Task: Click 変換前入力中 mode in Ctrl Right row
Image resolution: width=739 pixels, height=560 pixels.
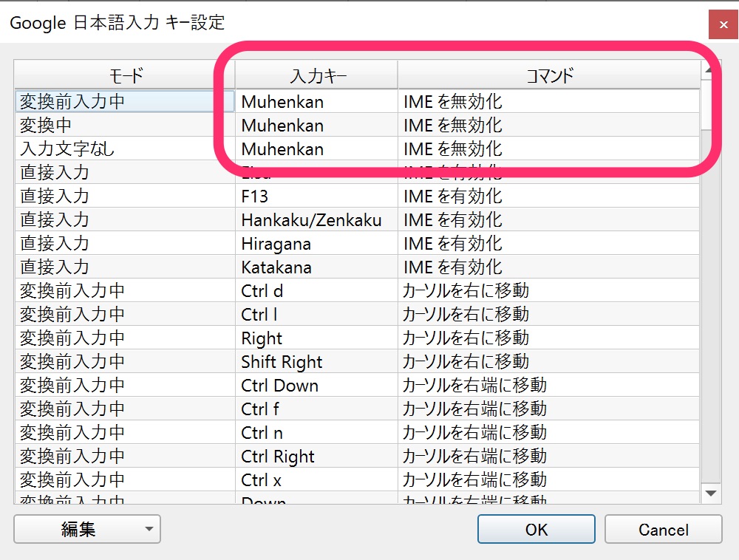Action: pyautogui.click(x=125, y=456)
